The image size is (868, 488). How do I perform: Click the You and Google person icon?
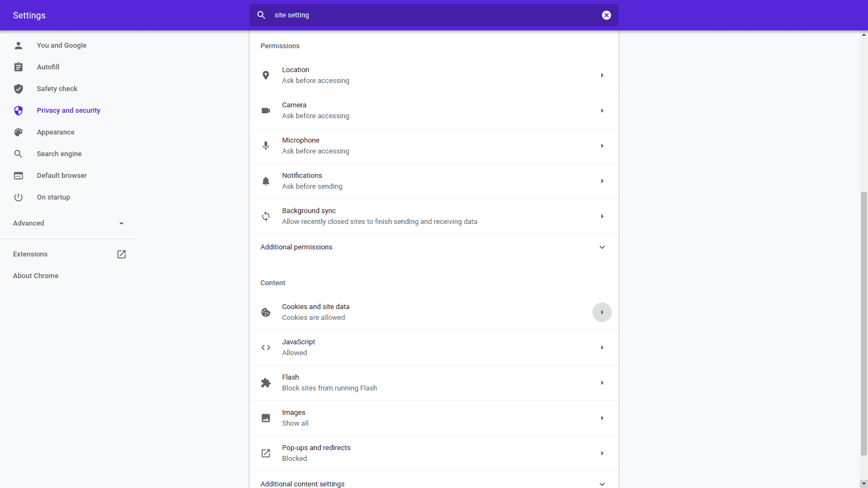click(18, 46)
